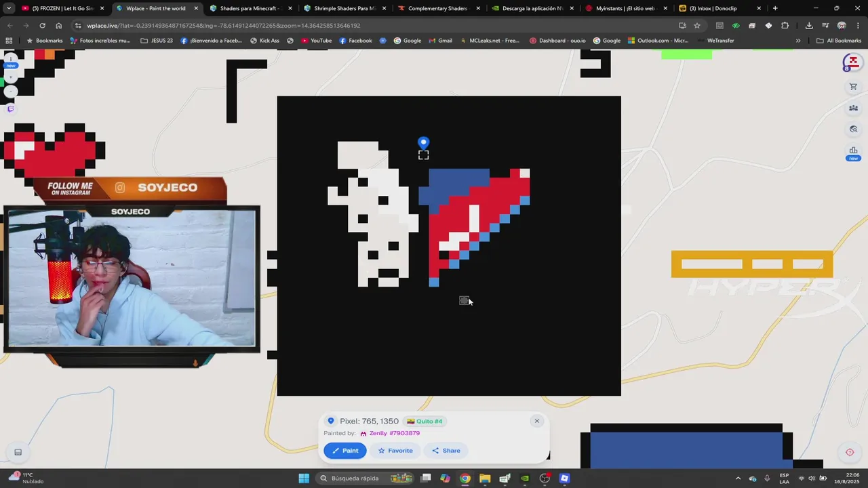Image resolution: width=868 pixels, height=488 pixels.
Task: Add pixel to Favorite
Action: click(395, 451)
